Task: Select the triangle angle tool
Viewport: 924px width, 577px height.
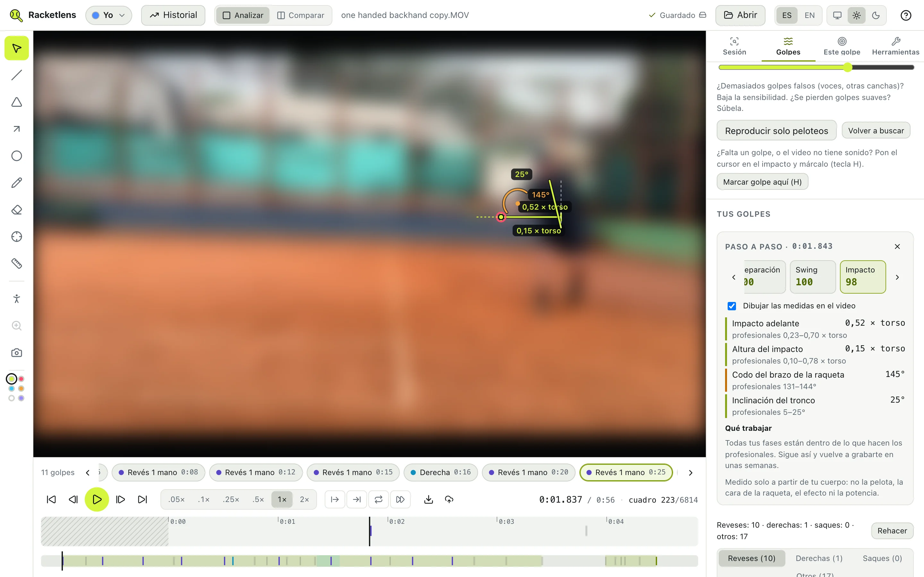Action: (x=16, y=102)
